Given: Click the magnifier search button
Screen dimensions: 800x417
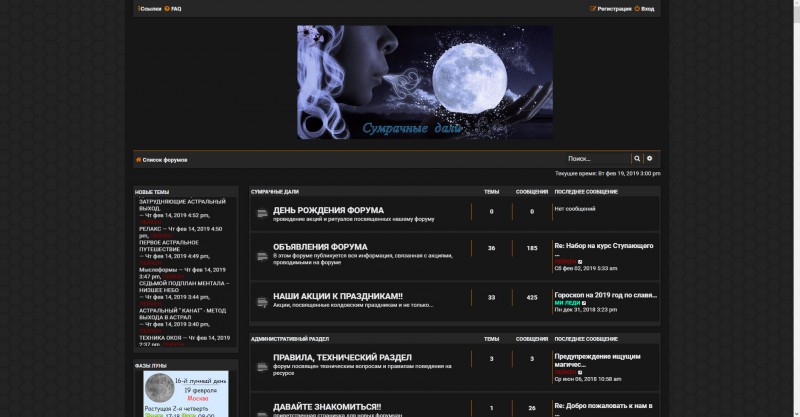Looking at the screenshot, I should point(637,159).
